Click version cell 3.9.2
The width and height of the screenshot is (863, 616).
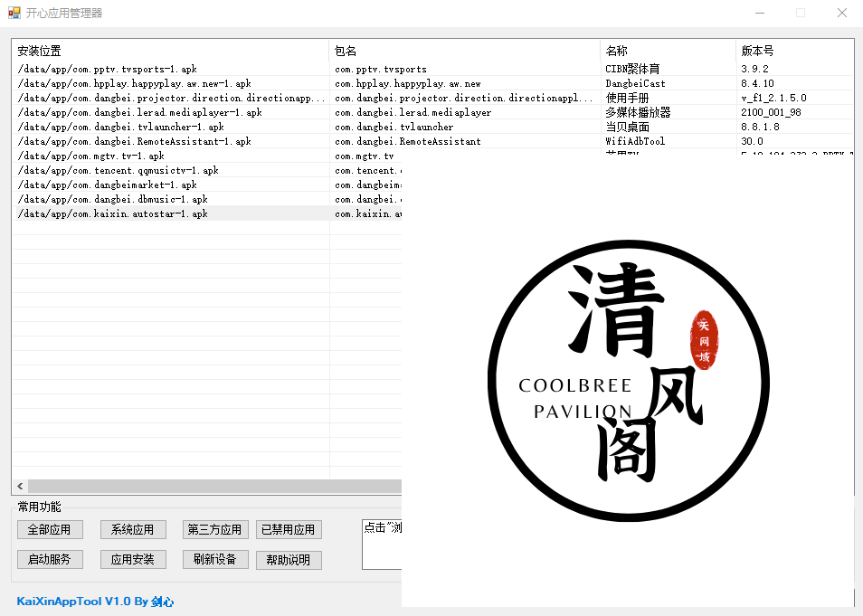coord(754,69)
